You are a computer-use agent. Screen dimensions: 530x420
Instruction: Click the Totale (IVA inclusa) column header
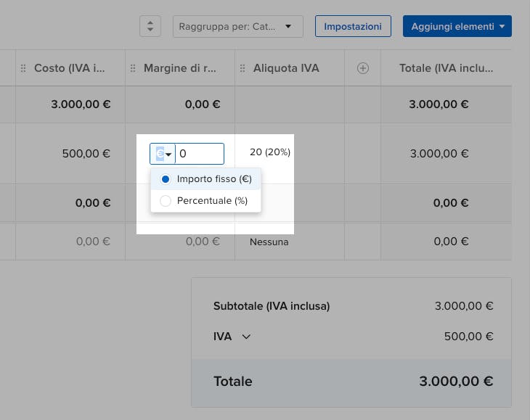point(446,68)
